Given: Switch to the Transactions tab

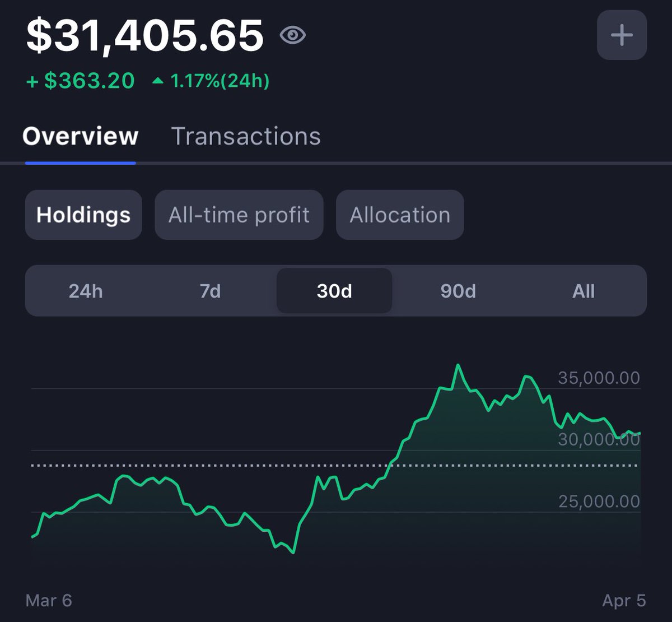Looking at the screenshot, I should tap(246, 136).
